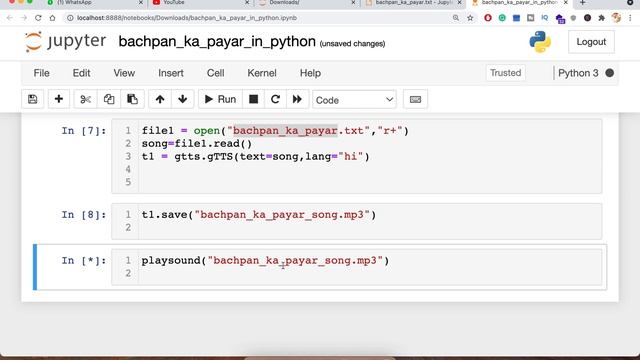640x360 pixels.
Task: Reload the browser page
Action: (38, 18)
